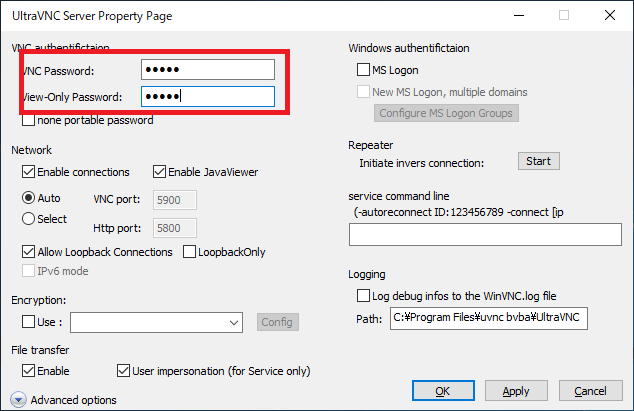Image resolution: width=634 pixels, height=411 pixels.
Task: Toggle Allow Loopback Connections
Action: (28, 252)
